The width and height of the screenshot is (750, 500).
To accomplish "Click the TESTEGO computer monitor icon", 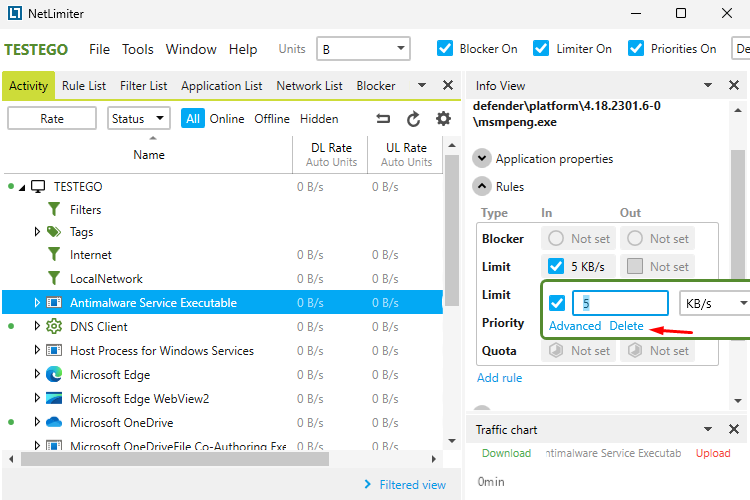I will (38, 187).
